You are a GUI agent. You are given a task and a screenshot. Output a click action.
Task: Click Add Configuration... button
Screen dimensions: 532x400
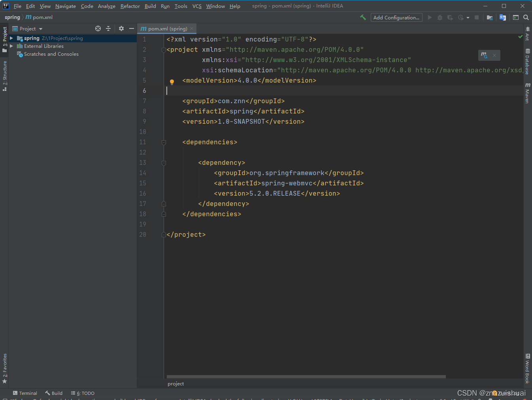click(396, 17)
